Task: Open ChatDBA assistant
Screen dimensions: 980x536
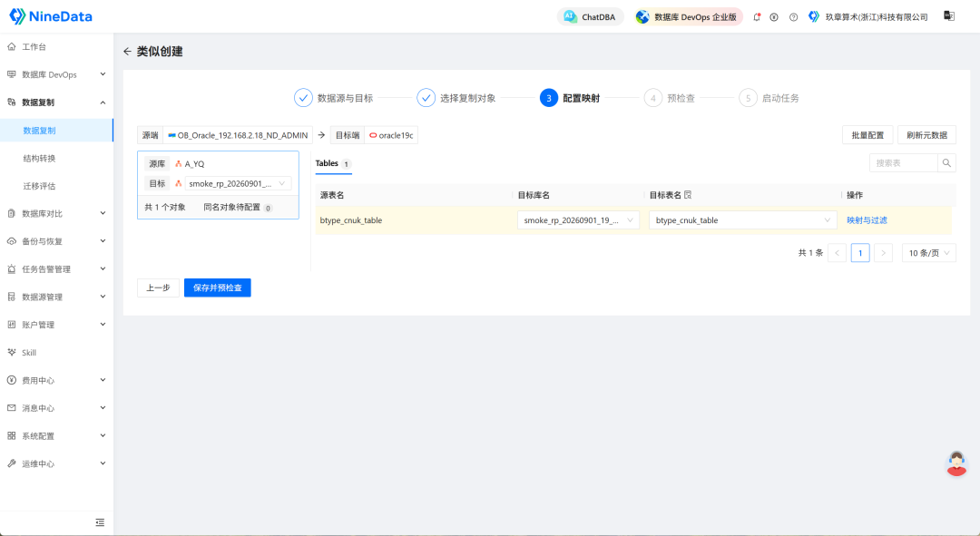Action: point(590,17)
